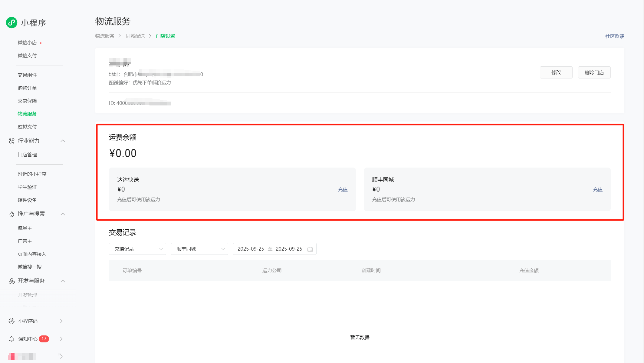This screenshot has width=644, height=363.
Task: Click the 开发与服务 section icon
Action: tap(11, 281)
